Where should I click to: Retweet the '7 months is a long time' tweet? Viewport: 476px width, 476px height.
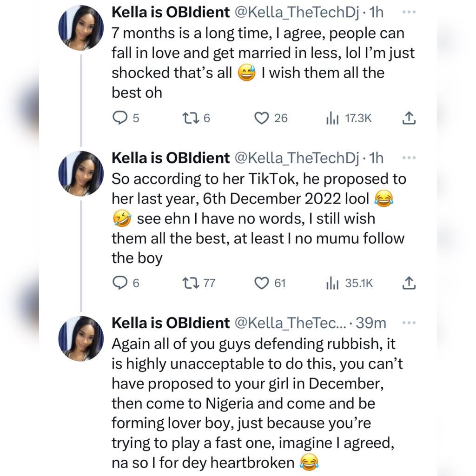click(191, 119)
